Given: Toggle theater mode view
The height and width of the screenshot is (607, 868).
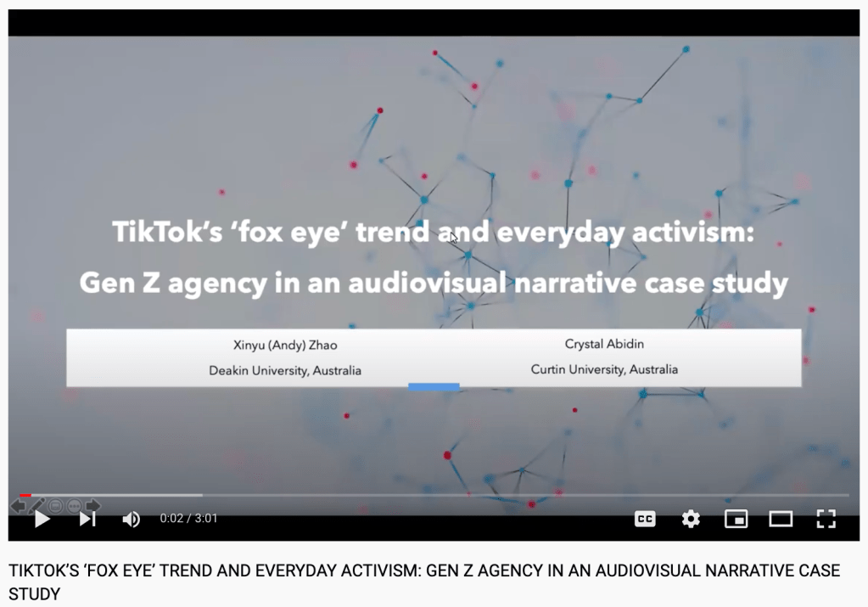Looking at the screenshot, I should 781,519.
